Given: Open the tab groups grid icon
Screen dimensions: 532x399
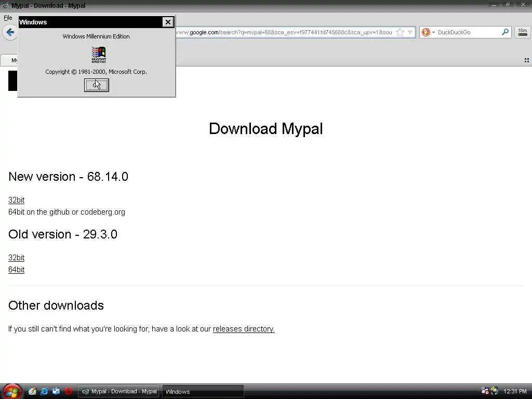Looking at the screenshot, I should point(527,60).
